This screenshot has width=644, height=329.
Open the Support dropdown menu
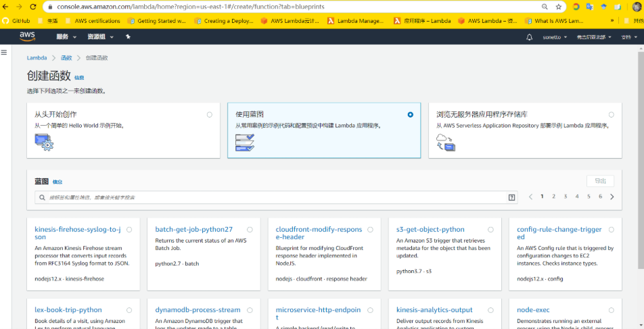pos(628,37)
